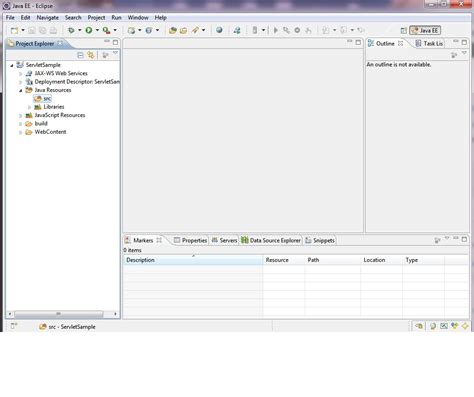Open the Search menu

point(73,18)
